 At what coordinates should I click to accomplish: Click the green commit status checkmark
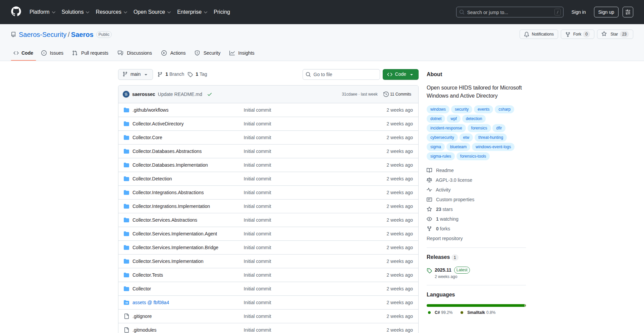tap(210, 94)
